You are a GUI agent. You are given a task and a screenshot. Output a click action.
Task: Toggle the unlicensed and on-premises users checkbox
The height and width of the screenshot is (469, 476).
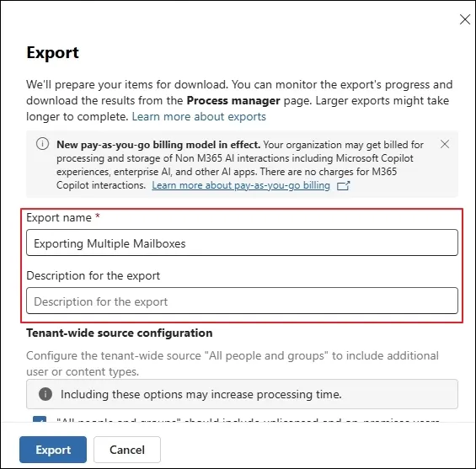pos(40,419)
